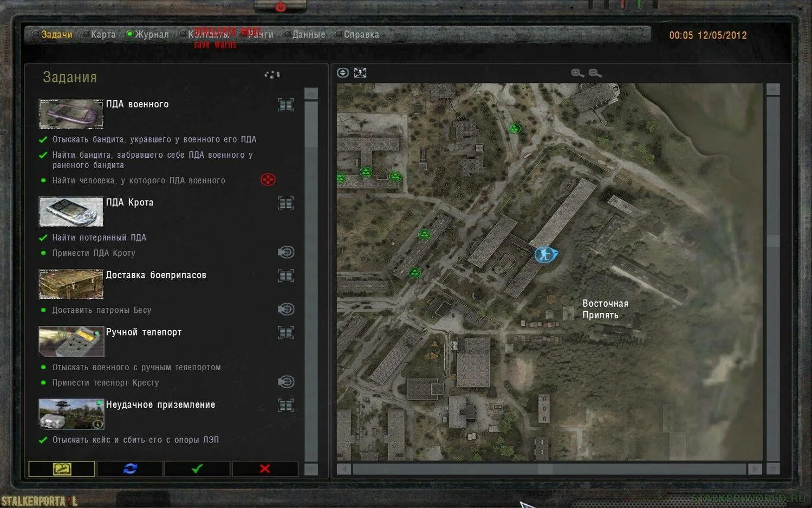The image size is (812, 508).
Task: Select the ПДА Крота task thumbnail
Action: tap(71, 211)
